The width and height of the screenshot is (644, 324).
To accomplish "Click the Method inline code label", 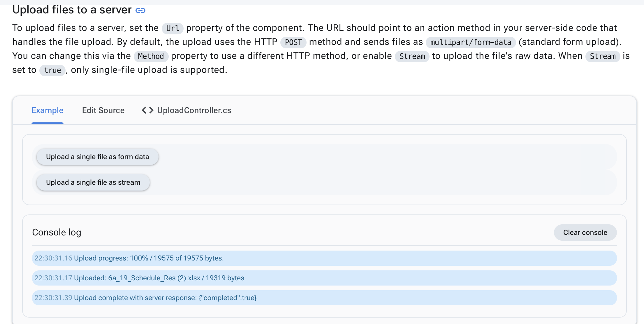I will click(151, 56).
